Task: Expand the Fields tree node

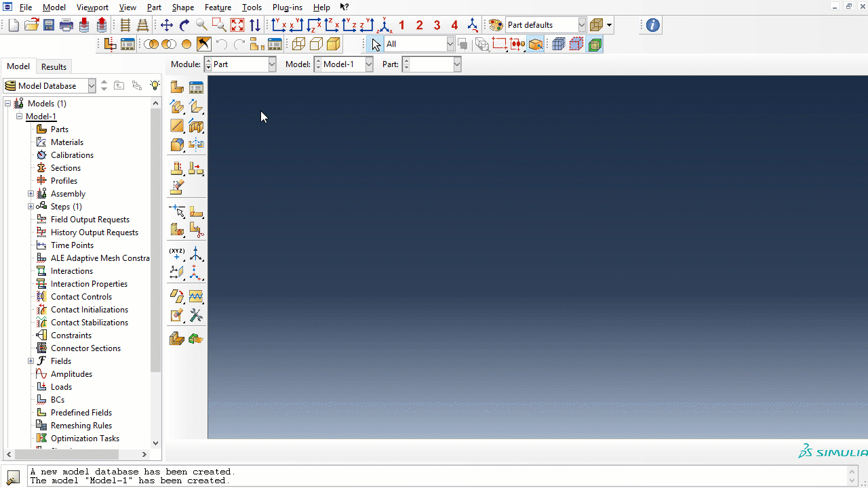Action: pos(31,361)
